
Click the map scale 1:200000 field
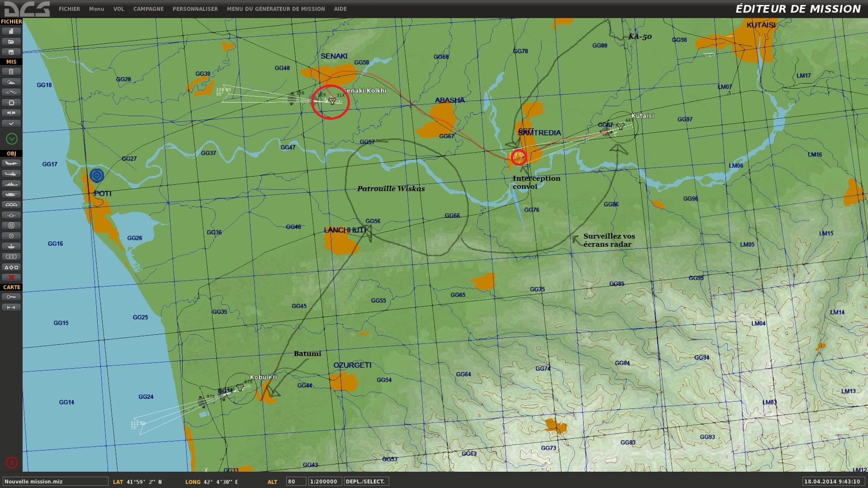pos(325,482)
